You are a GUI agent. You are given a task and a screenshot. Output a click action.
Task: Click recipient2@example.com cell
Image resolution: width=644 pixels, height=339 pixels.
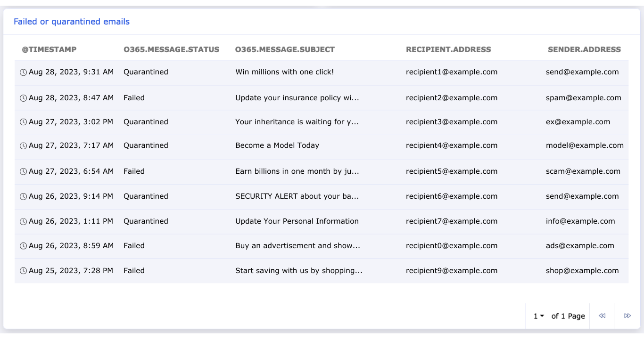452,98
